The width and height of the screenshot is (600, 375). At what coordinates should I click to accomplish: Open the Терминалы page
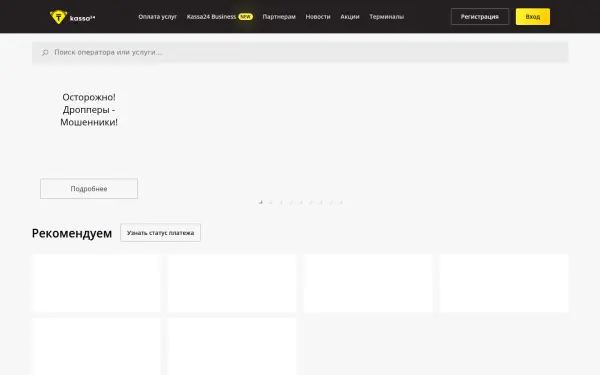coord(386,17)
